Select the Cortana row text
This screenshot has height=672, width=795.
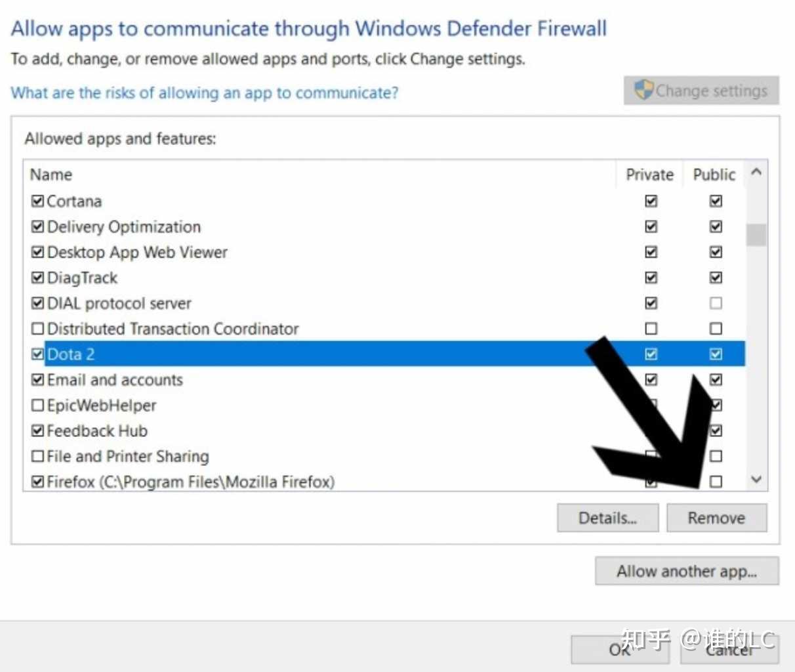74,201
